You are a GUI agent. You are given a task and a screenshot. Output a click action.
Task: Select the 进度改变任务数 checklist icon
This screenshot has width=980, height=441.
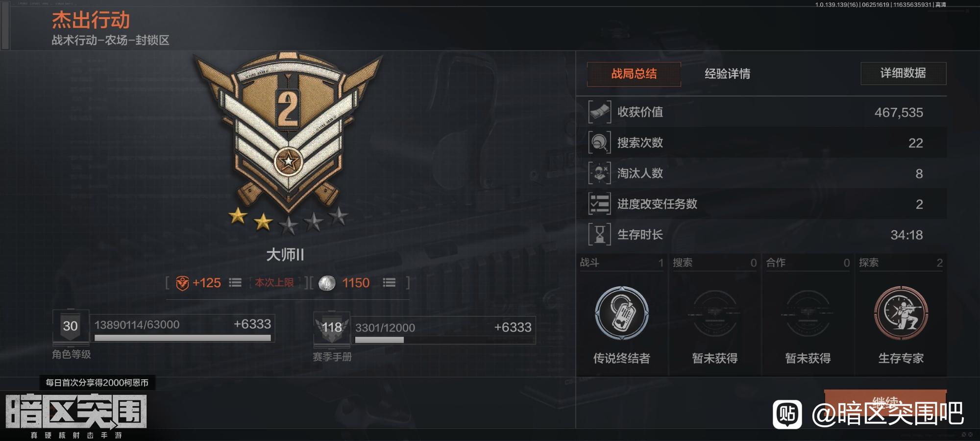[600, 204]
